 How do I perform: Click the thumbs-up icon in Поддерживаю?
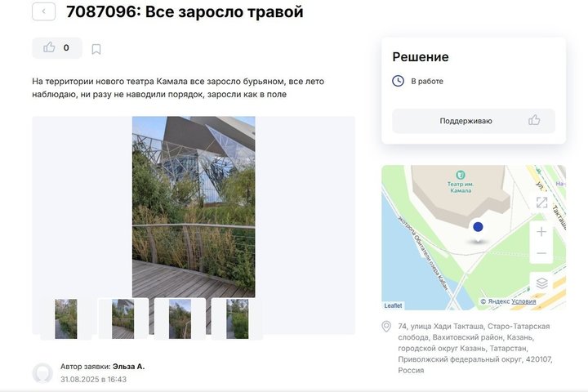[534, 120]
